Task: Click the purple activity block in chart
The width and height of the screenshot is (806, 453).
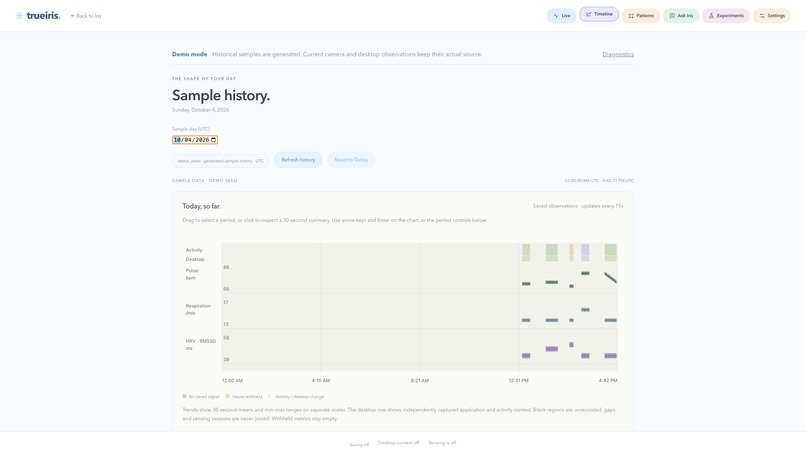Action: tap(585, 252)
